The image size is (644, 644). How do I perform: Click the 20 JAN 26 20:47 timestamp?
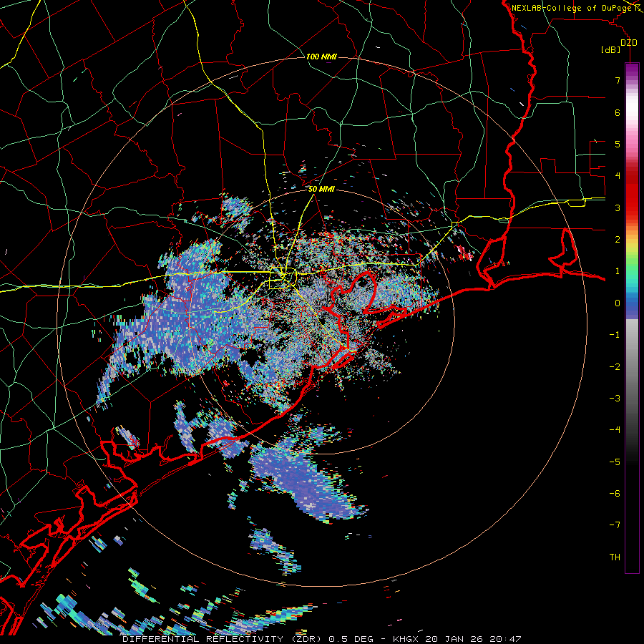point(473,639)
